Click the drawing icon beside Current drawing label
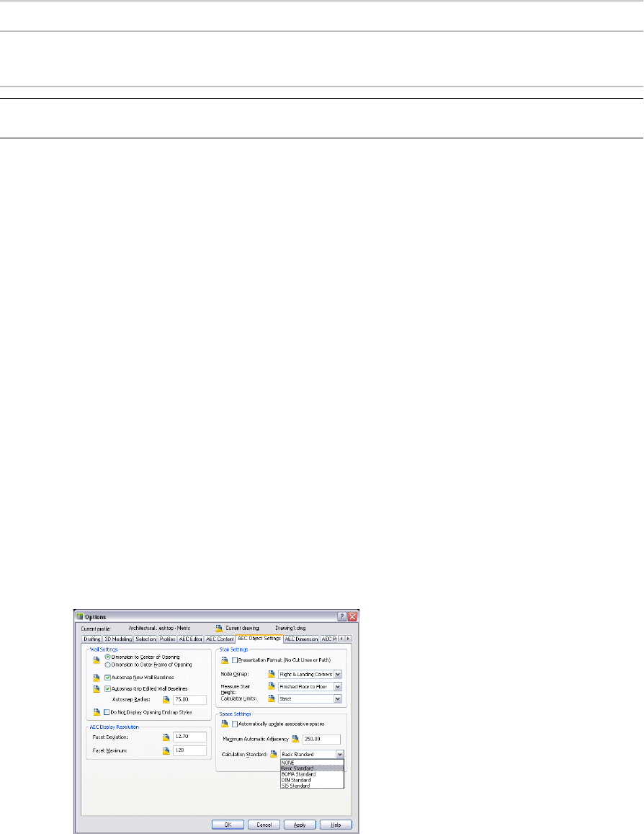 (219, 628)
